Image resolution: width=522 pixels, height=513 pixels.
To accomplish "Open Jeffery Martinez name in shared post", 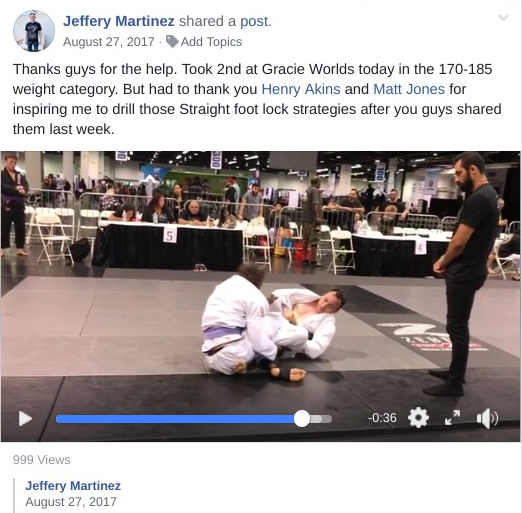I will pos(73,486).
